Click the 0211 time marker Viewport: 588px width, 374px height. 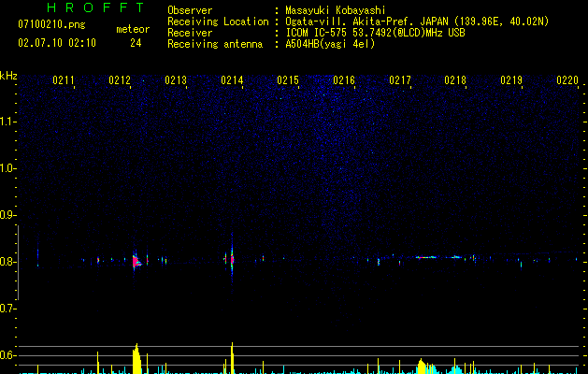[64, 79]
